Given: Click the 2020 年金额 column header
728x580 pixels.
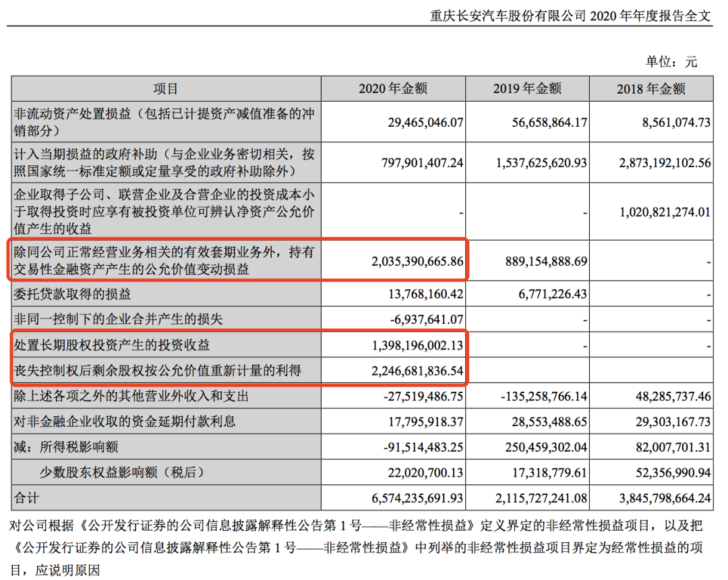Looking at the screenshot, I should 393,89.
